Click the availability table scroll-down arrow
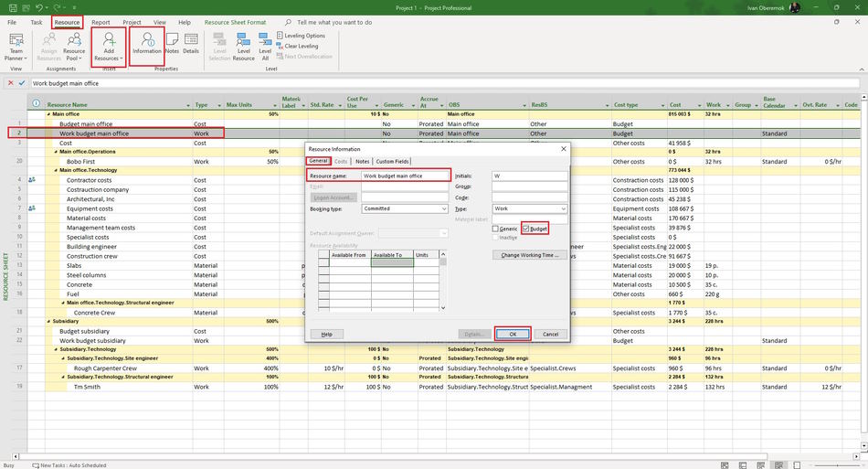 click(x=443, y=307)
